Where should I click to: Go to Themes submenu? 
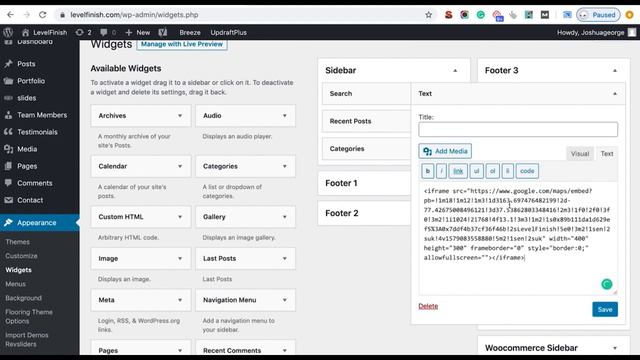[18, 242]
